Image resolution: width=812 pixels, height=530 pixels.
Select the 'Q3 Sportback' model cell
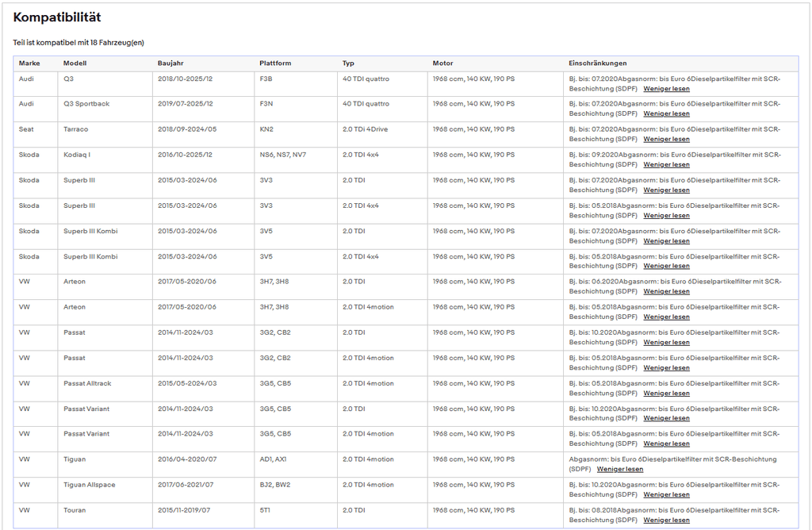click(86, 104)
